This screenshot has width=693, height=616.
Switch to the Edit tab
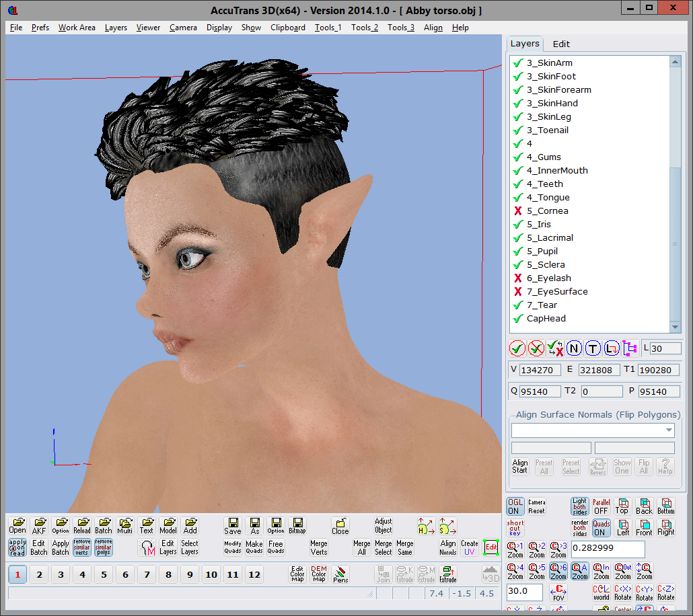[561, 44]
